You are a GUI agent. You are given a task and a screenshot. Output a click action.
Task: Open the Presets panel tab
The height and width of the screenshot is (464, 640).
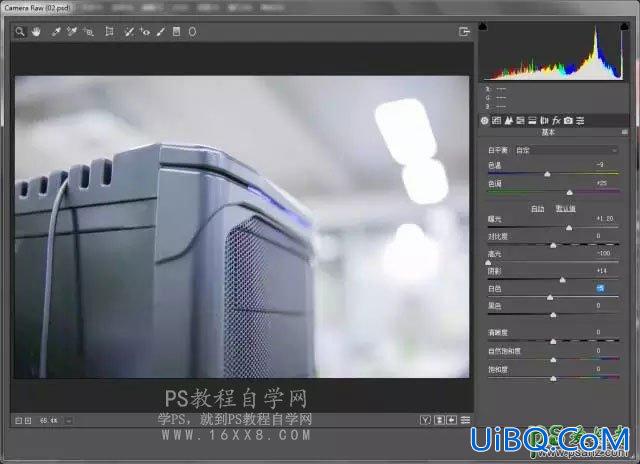click(x=580, y=121)
